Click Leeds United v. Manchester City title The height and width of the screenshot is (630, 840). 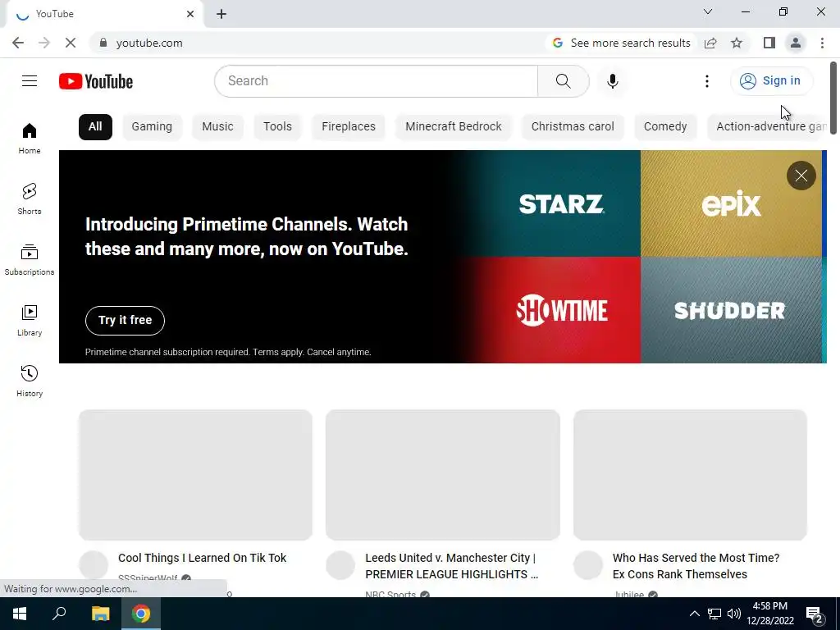452,566
